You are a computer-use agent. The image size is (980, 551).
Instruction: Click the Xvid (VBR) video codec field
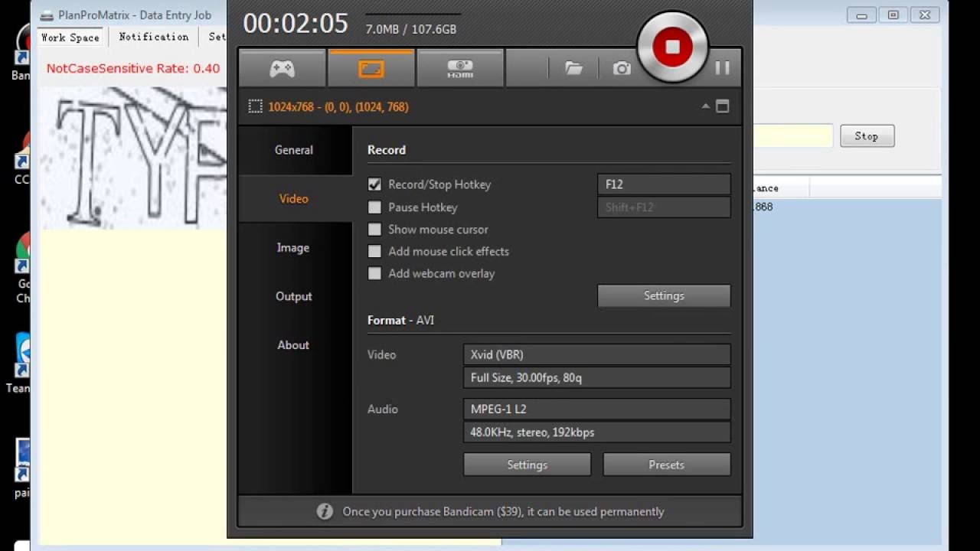[x=597, y=354]
